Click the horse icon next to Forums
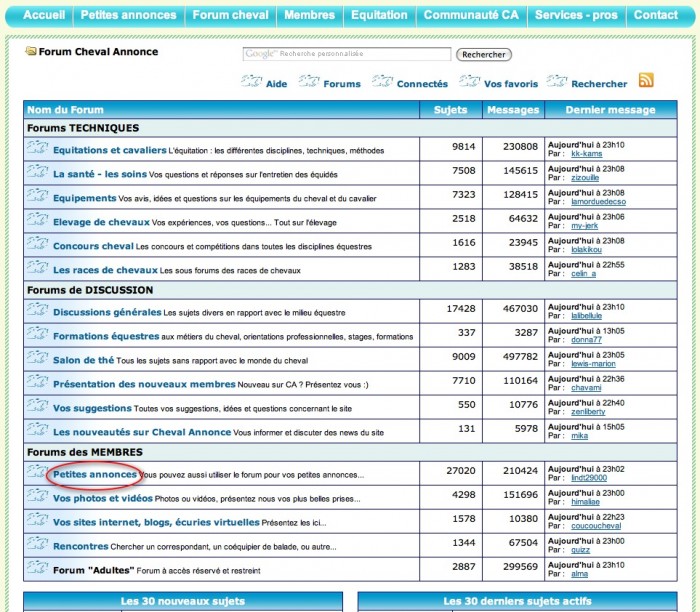700x612 pixels. tap(309, 81)
